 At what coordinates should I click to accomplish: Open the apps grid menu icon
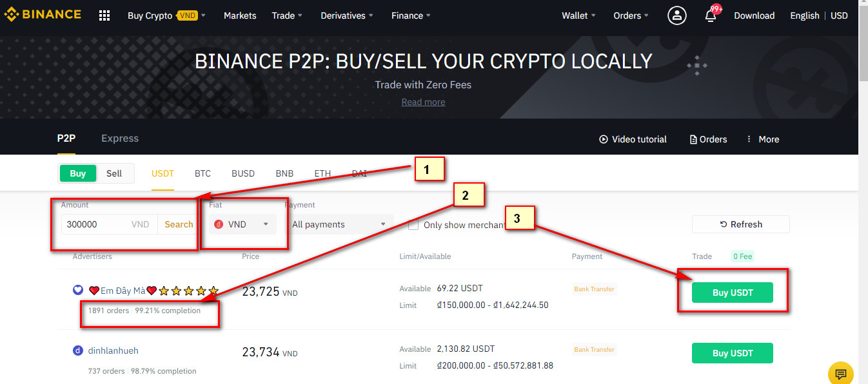[104, 15]
